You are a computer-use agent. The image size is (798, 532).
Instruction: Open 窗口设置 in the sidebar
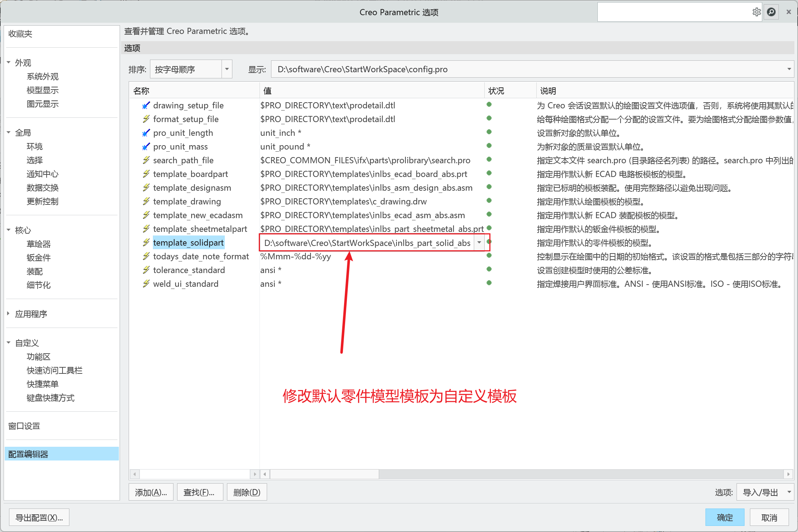(24, 426)
